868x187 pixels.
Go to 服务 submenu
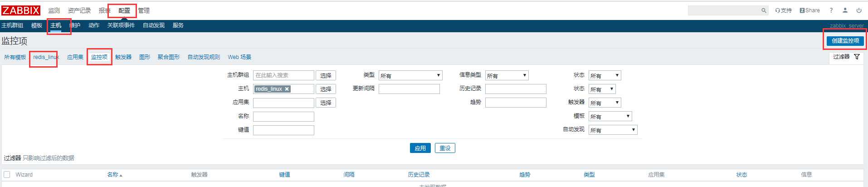pos(178,25)
